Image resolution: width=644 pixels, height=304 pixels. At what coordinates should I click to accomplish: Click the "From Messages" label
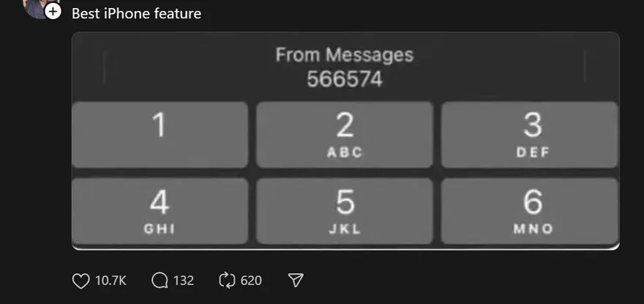(x=345, y=55)
